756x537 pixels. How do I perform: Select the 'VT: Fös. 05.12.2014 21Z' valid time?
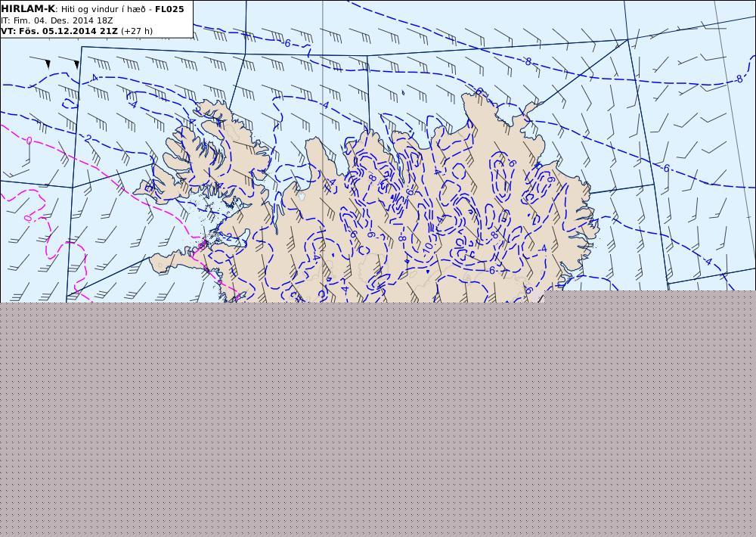click(x=59, y=31)
